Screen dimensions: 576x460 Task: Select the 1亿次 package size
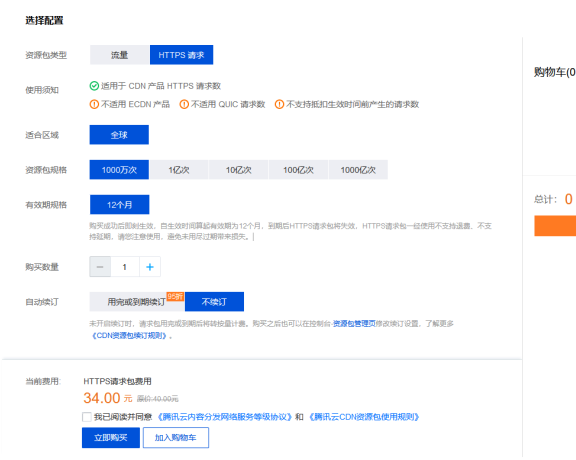point(179,170)
